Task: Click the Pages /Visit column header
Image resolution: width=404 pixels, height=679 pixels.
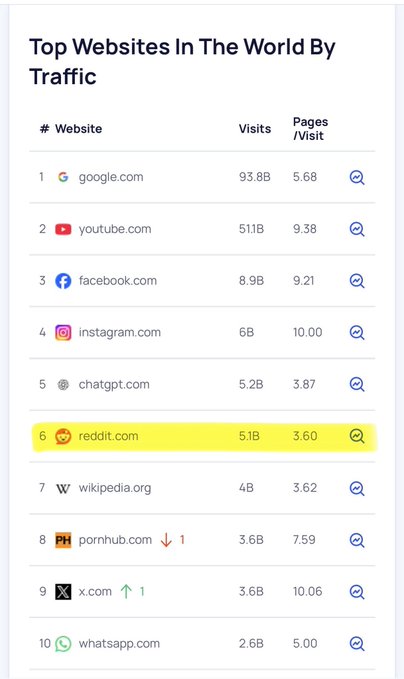Action: point(310,129)
